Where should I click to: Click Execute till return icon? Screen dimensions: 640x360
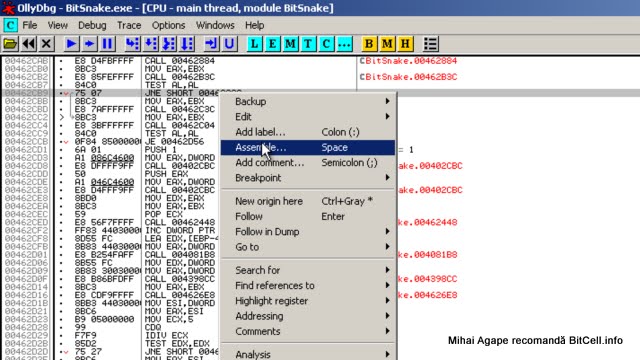211,44
